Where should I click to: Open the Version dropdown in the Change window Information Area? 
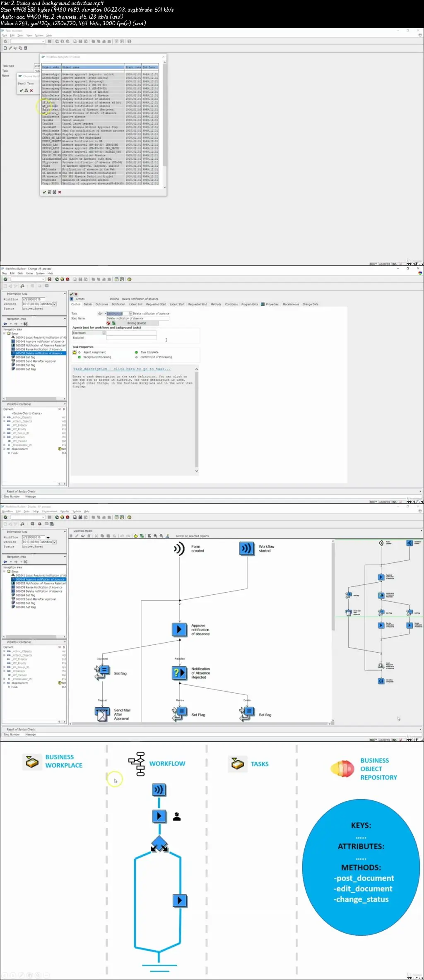(54, 304)
